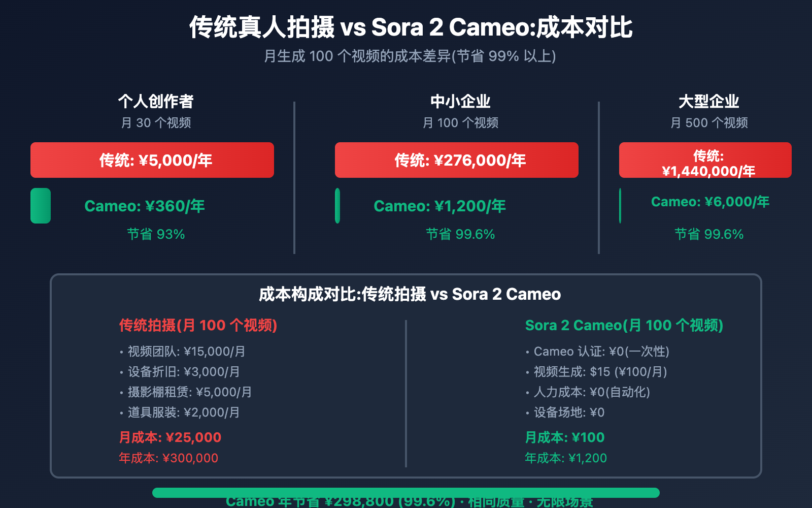
Task: Click the main title 传统真人拍摄 vs Sora 2 Cameo
Action: (x=411, y=27)
